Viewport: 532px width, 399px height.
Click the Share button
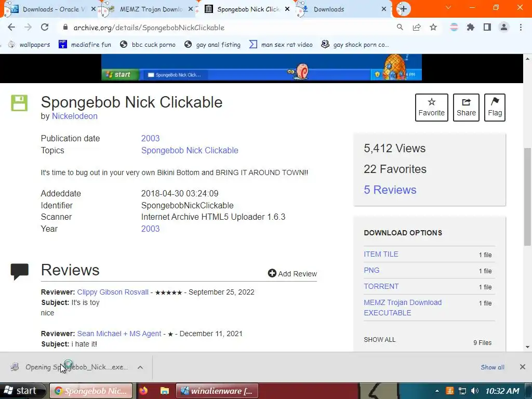tap(466, 108)
